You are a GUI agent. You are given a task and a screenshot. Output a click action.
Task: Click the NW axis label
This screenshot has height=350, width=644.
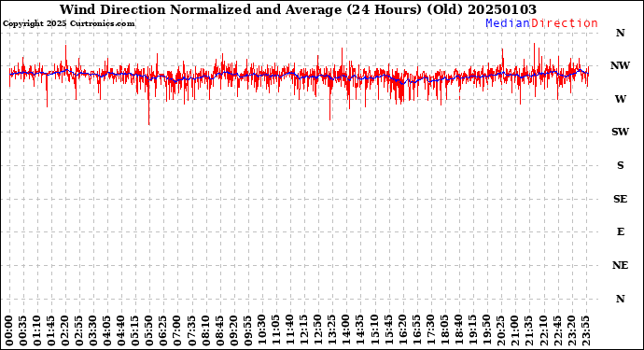pos(620,65)
